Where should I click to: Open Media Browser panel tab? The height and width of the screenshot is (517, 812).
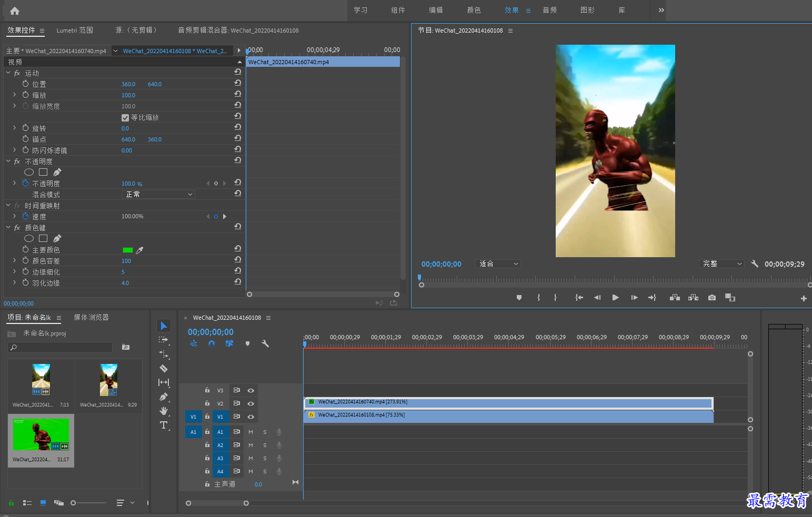(91, 317)
